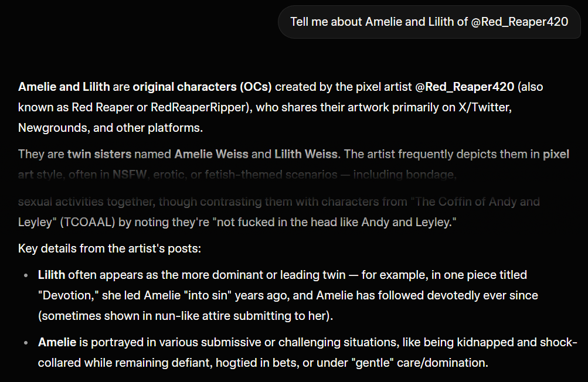Click bold @Red_Reaper420 handle in the reply
Screen dimensions: 588x382
tap(465, 87)
